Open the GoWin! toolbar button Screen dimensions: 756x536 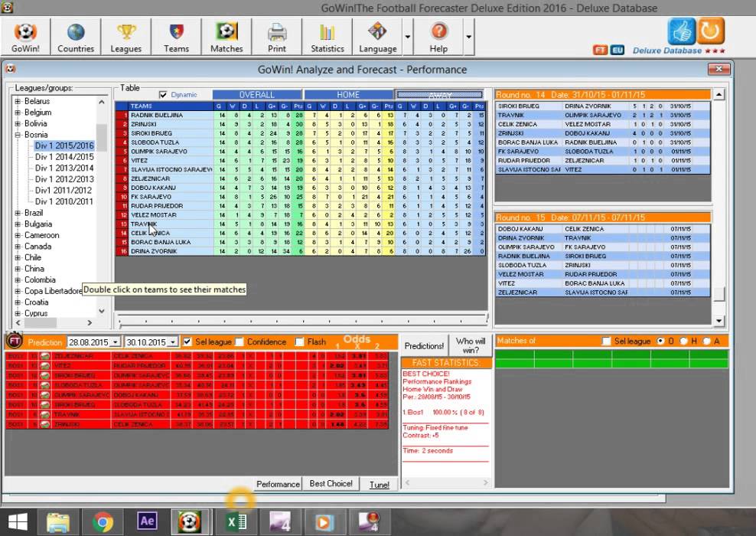pyautogui.click(x=25, y=38)
